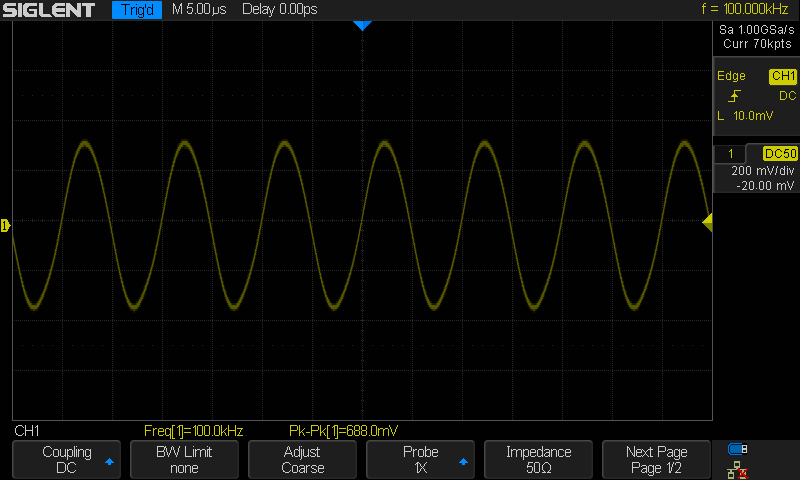Go to Next Page 1/2
This screenshot has height=480, width=800.
tap(656, 460)
